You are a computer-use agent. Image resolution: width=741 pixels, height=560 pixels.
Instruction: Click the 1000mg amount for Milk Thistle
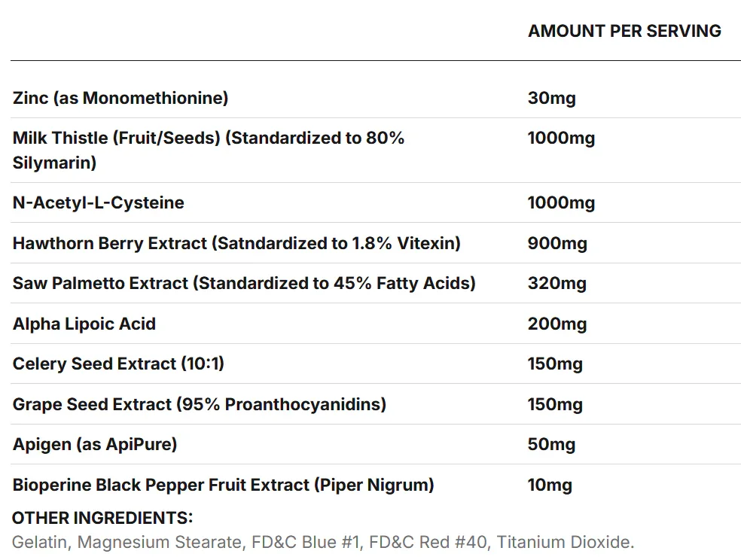[x=561, y=138]
